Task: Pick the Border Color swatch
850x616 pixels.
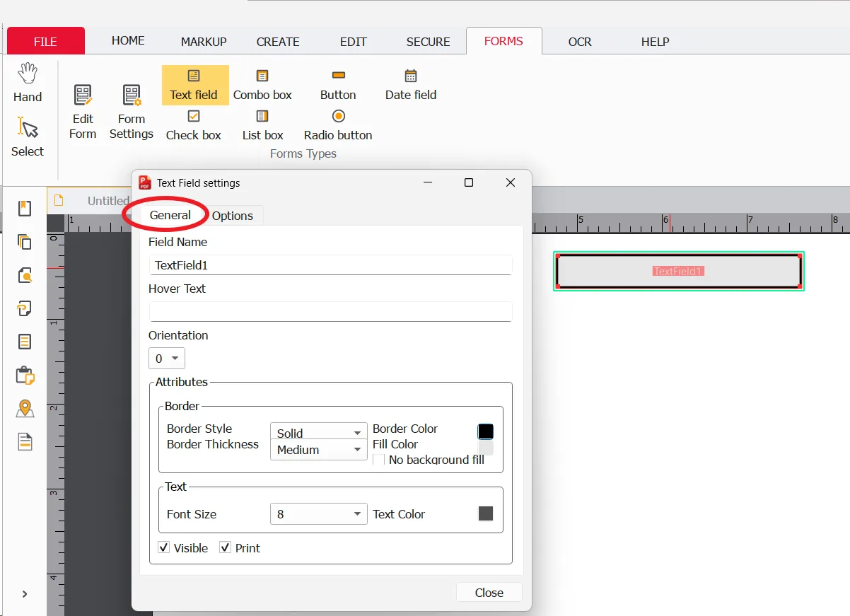Action: click(x=486, y=431)
